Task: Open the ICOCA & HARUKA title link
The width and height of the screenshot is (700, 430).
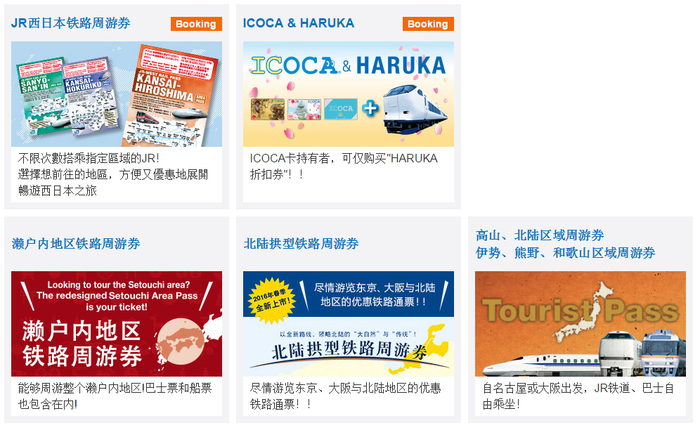Action: click(x=298, y=23)
